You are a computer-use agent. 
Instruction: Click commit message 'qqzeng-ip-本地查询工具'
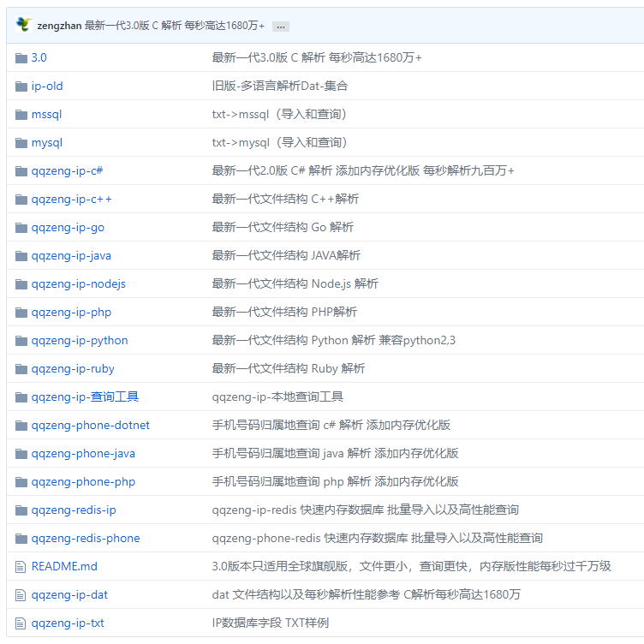277,397
